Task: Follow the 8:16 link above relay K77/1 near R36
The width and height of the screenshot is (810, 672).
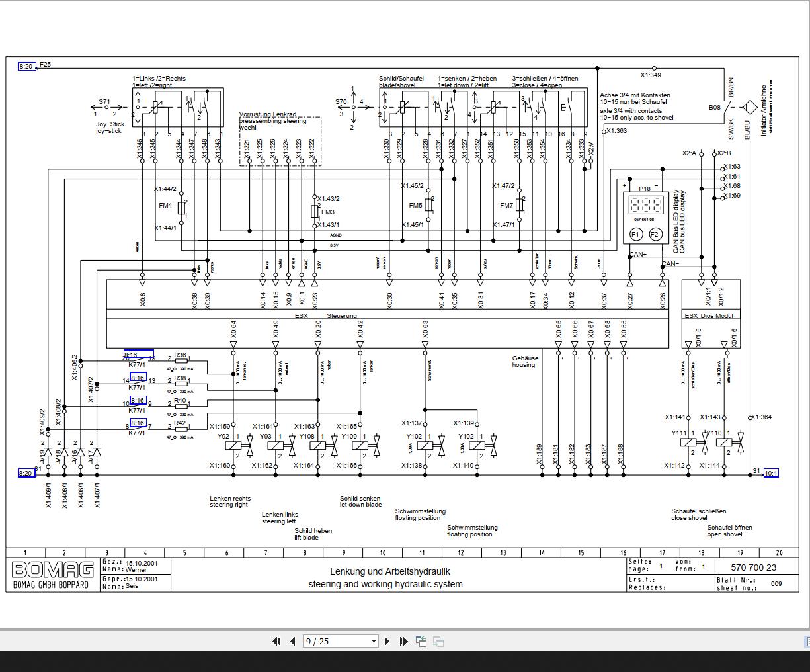Action: [x=138, y=353]
